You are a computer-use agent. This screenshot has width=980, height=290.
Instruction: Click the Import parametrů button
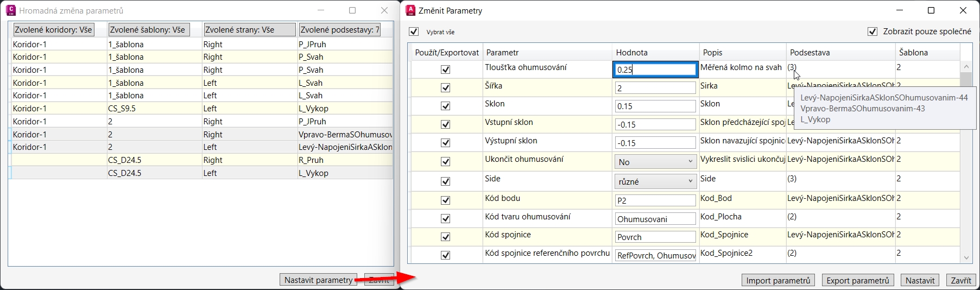pyautogui.click(x=778, y=280)
